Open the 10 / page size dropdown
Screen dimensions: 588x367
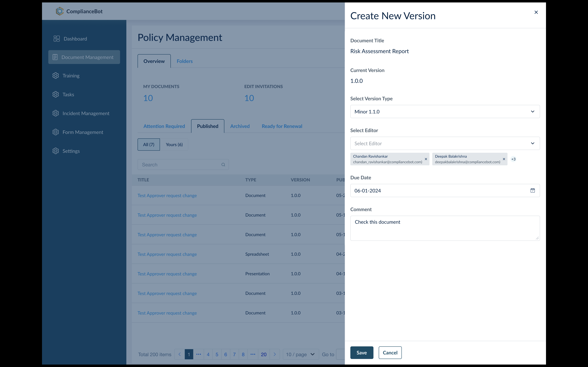coord(300,354)
